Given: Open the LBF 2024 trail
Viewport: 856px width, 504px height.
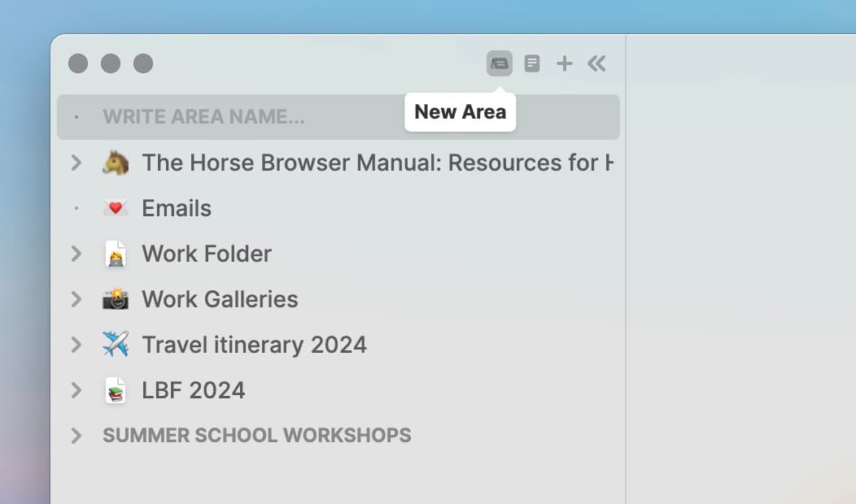Looking at the screenshot, I should (194, 390).
